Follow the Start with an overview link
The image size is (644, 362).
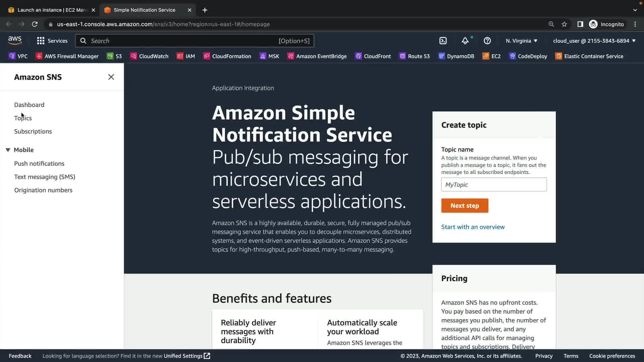point(473,227)
